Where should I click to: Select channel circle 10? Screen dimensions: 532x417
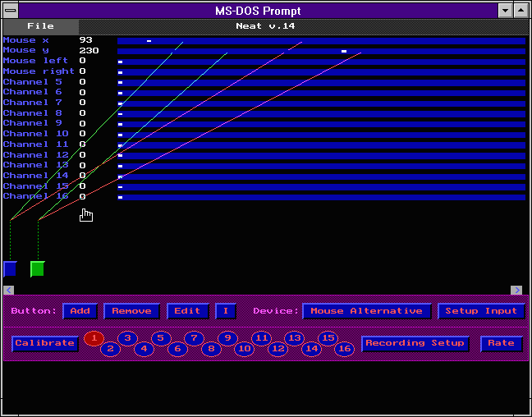[x=245, y=349]
